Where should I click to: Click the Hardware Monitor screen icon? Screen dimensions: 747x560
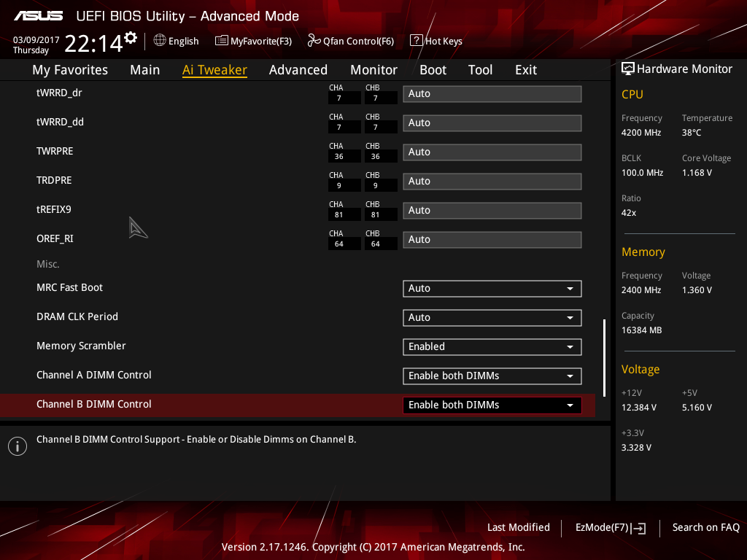pyautogui.click(x=628, y=69)
